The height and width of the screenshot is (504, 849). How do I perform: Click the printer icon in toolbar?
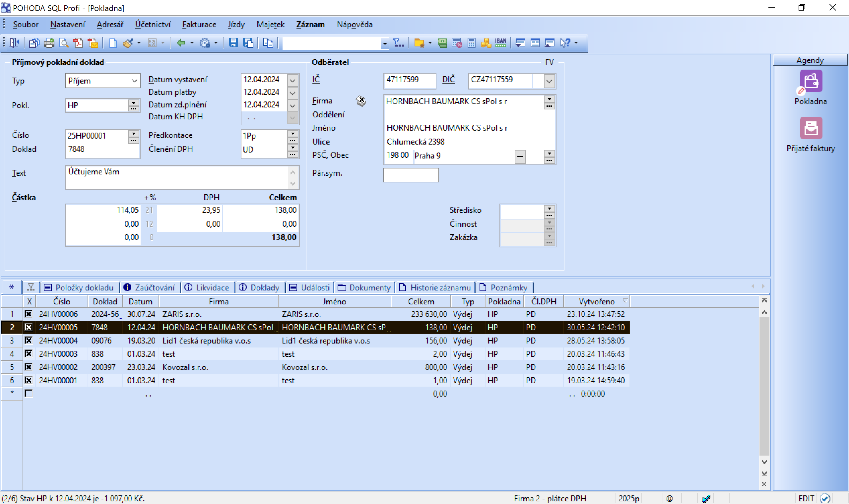[49, 43]
